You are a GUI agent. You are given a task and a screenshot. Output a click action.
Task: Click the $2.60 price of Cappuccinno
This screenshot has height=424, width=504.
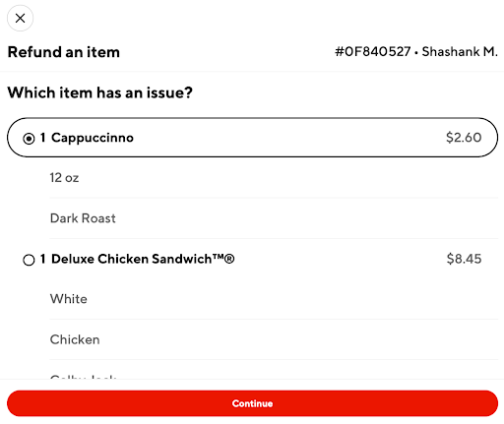pyautogui.click(x=464, y=138)
